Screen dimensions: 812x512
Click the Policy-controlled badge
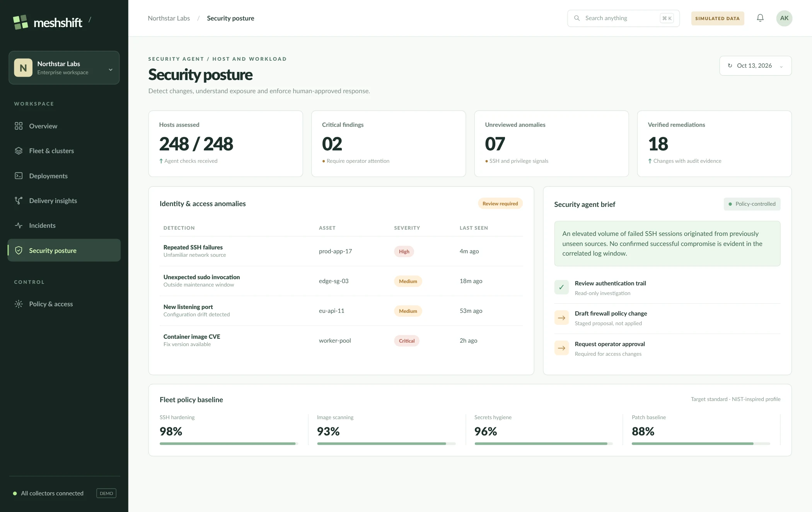[752, 204]
